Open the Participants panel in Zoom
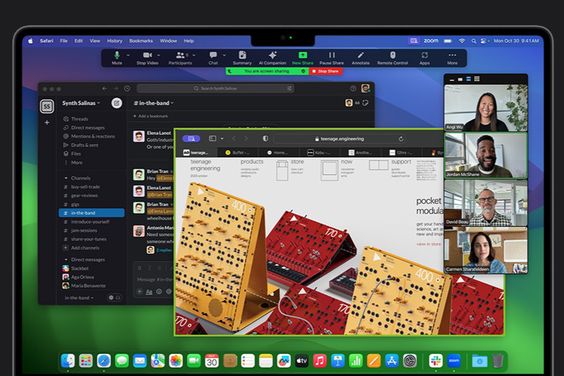The image size is (564, 376). pyautogui.click(x=180, y=58)
